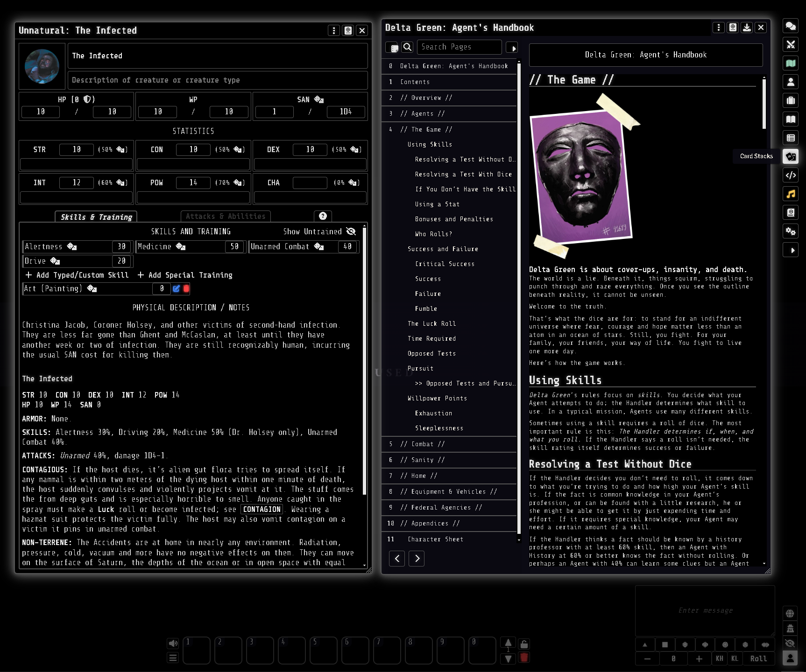Switch chat roll mode to Blind eye-slash
Image resolution: width=806 pixels, height=672 pixels.
790,643
